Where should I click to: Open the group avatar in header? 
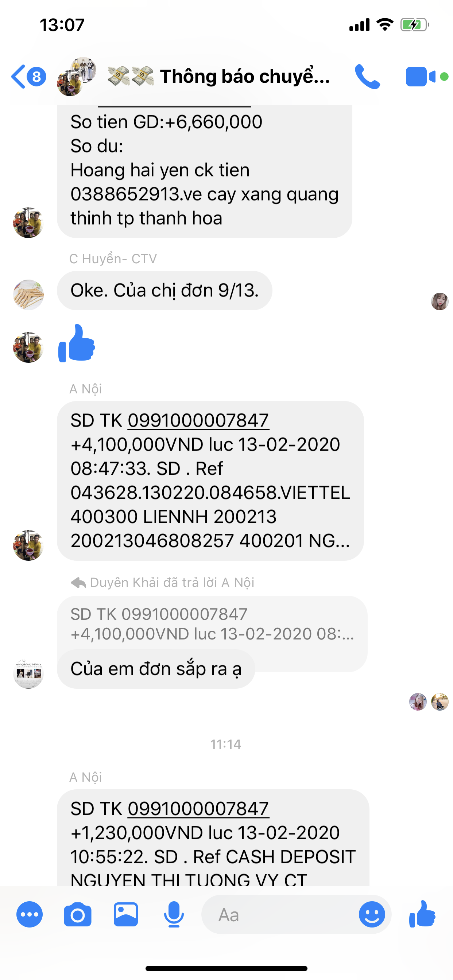click(x=77, y=77)
